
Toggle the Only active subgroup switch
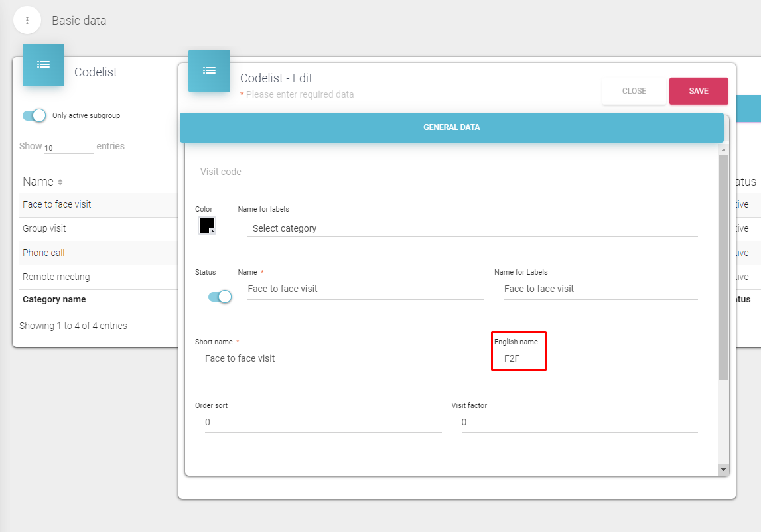click(34, 115)
